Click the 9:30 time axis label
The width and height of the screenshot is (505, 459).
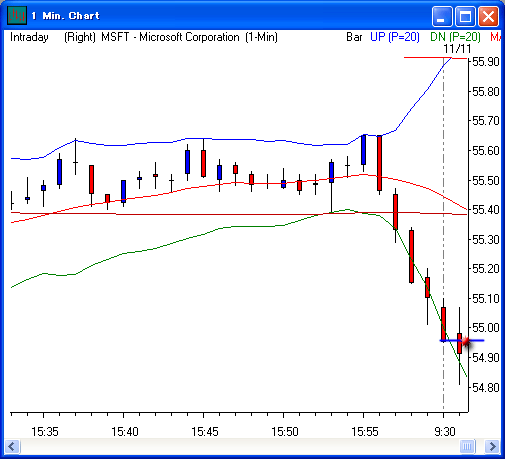[x=445, y=432]
